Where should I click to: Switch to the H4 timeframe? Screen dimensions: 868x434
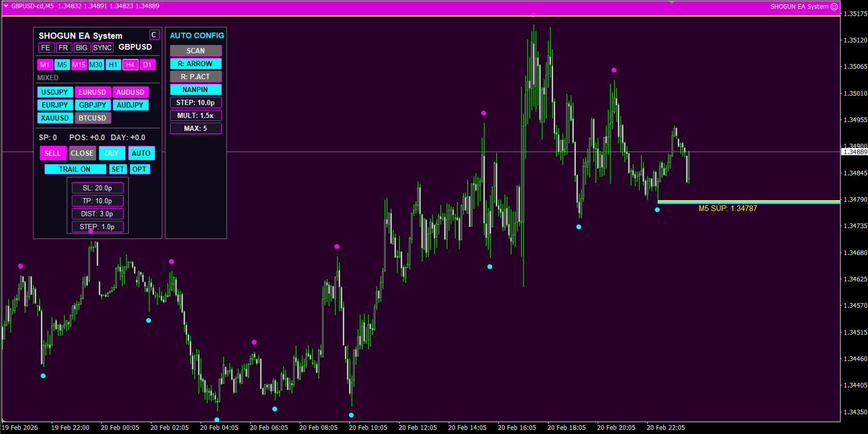pyautogui.click(x=130, y=65)
